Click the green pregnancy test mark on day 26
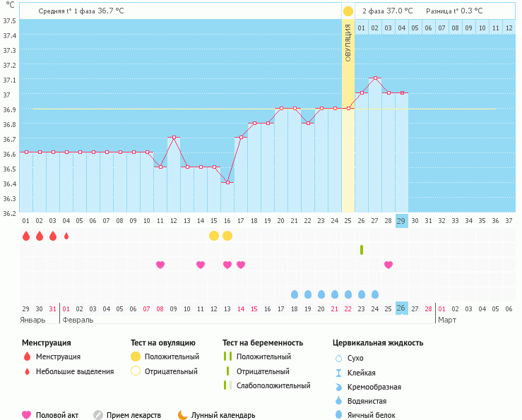 pos(362,250)
